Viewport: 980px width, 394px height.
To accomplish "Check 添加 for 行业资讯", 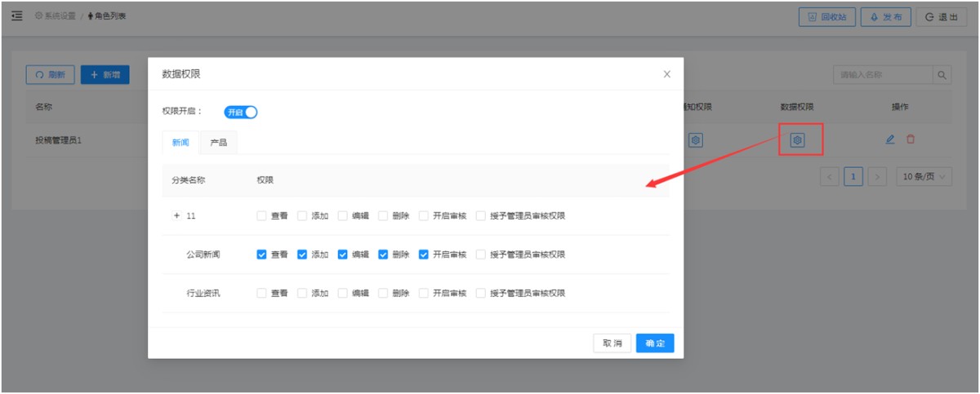I will click(x=301, y=293).
